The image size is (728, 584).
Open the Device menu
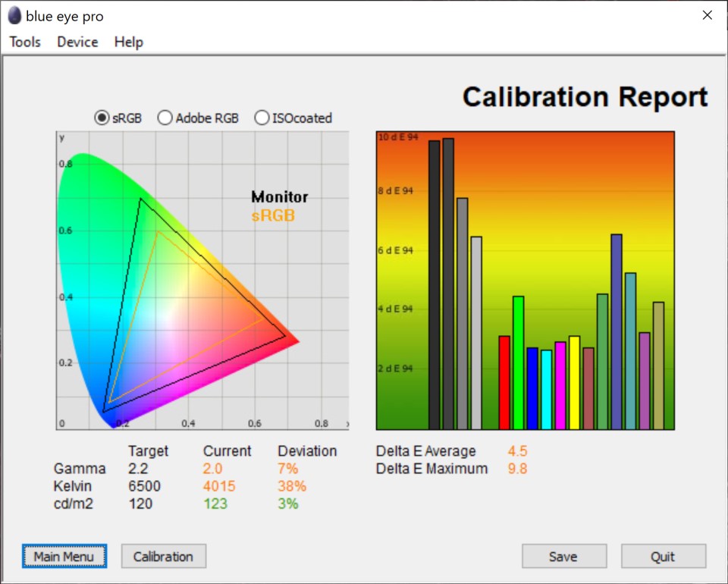tap(77, 42)
